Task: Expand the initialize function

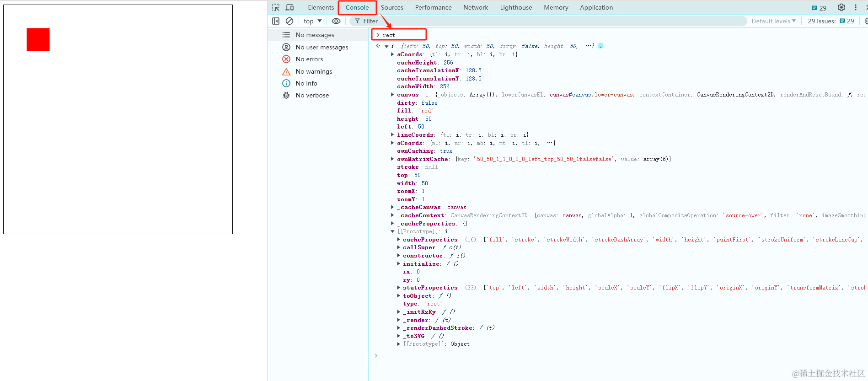Action: tap(398, 264)
